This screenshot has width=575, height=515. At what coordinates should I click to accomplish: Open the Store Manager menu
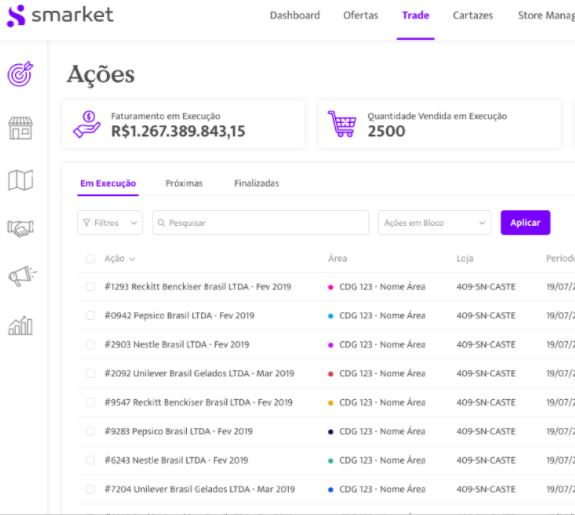pyautogui.click(x=546, y=15)
